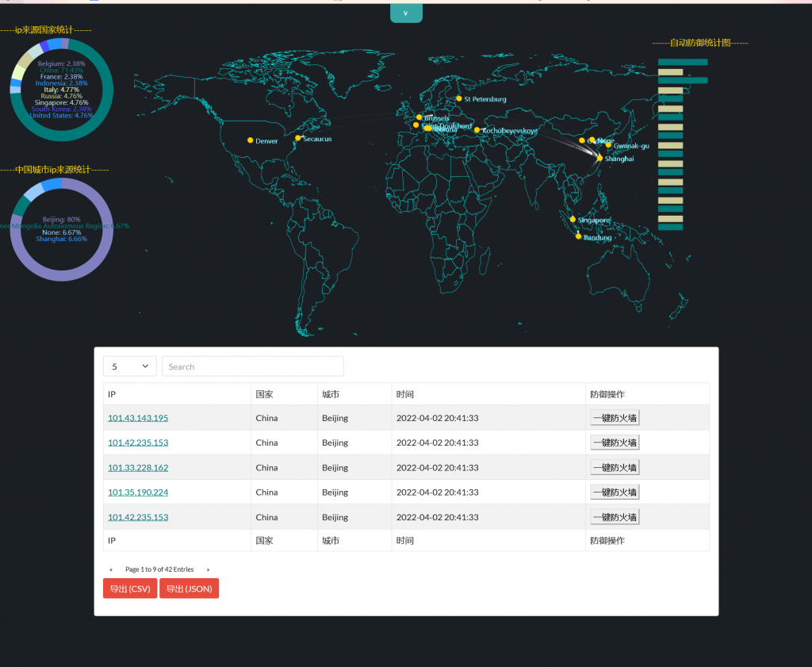The width and height of the screenshot is (812, 667).
Task: Click 'Shanghai: 6.66%' city chart label
Action: 62,239
